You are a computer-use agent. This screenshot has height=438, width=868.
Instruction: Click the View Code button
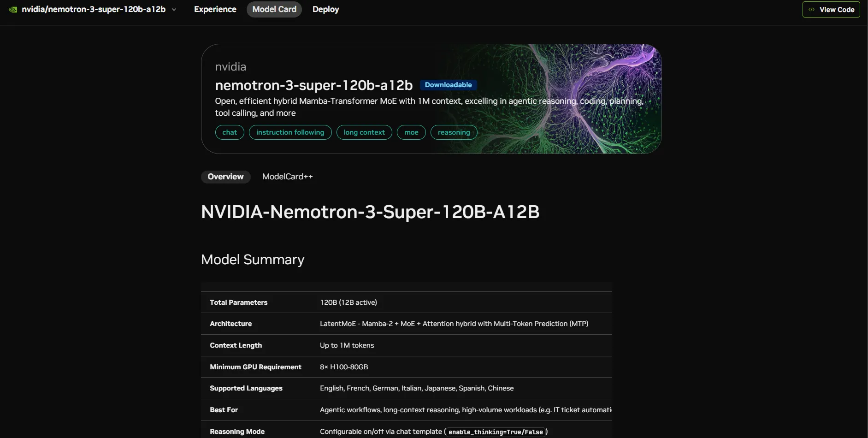pos(831,9)
